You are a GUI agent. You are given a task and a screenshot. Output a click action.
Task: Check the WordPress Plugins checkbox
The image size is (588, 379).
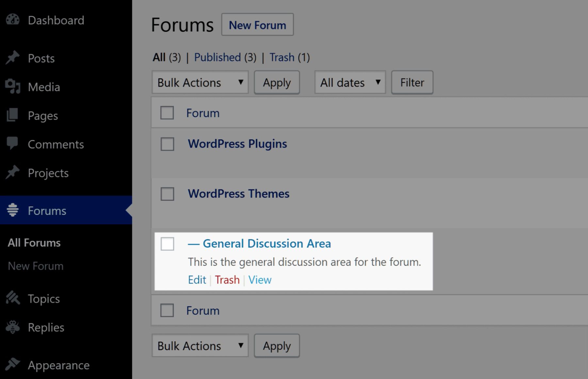(167, 144)
